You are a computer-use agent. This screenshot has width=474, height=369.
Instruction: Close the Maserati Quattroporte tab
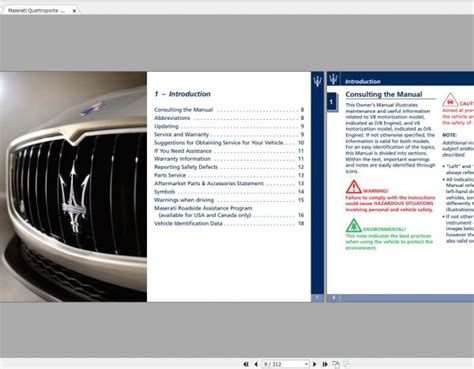(74, 11)
